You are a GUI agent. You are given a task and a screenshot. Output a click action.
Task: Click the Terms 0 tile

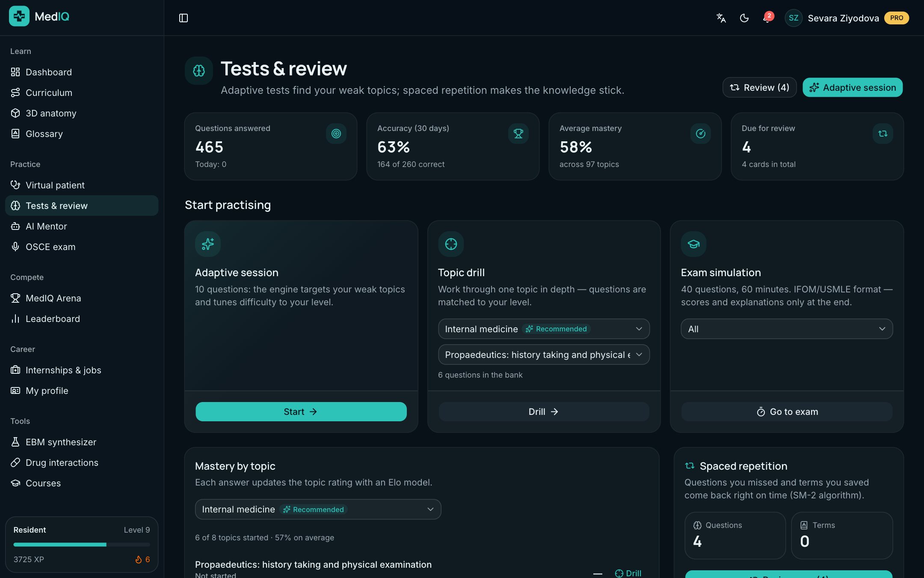pos(842,535)
